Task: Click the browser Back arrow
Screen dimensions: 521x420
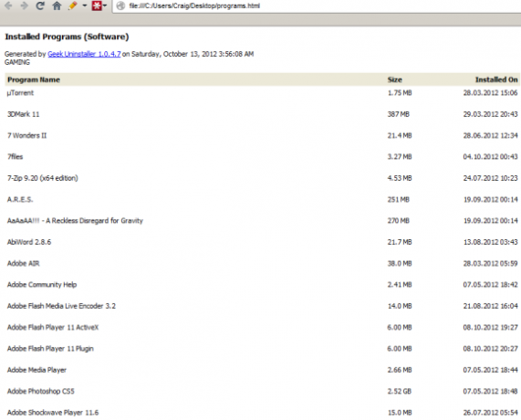Action: point(8,5)
